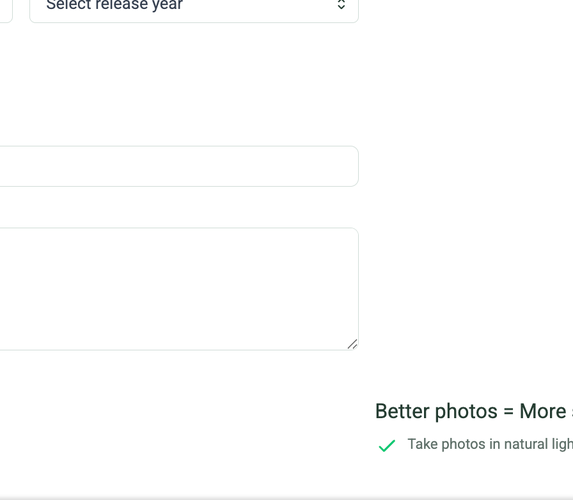The image size is (573, 500).
Task: Click the equals sign in the heading
Action: pyautogui.click(x=508, y=412)
